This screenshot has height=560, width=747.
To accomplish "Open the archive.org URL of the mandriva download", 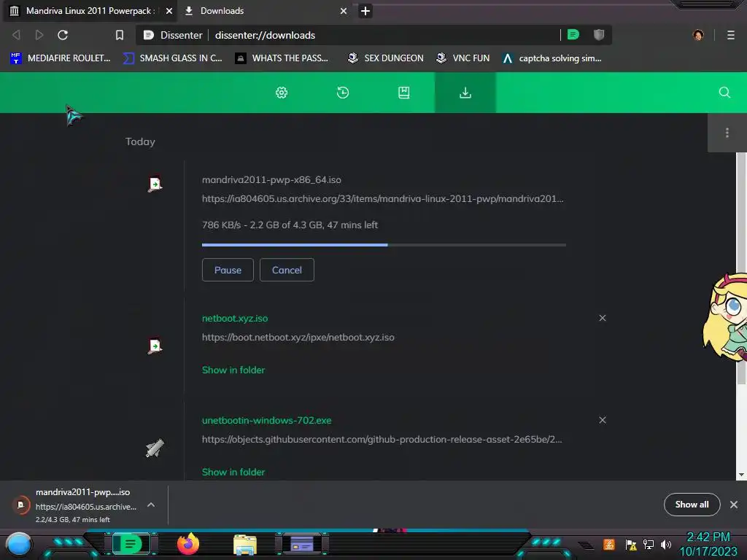I will [382, 198].
